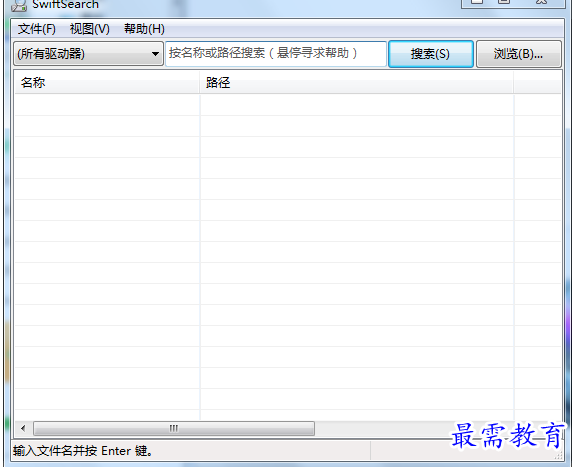Open the 文件(F) menu
Image resolution: width=573 pixels, height=467 pixels.
37,29
